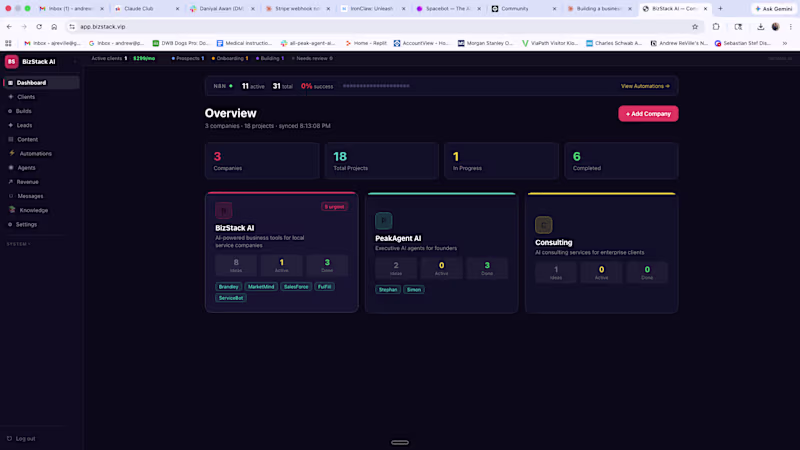Open the Morgan Stanley bookmark
This screenshot has width=800, height=450.
(x=485, y=43)
